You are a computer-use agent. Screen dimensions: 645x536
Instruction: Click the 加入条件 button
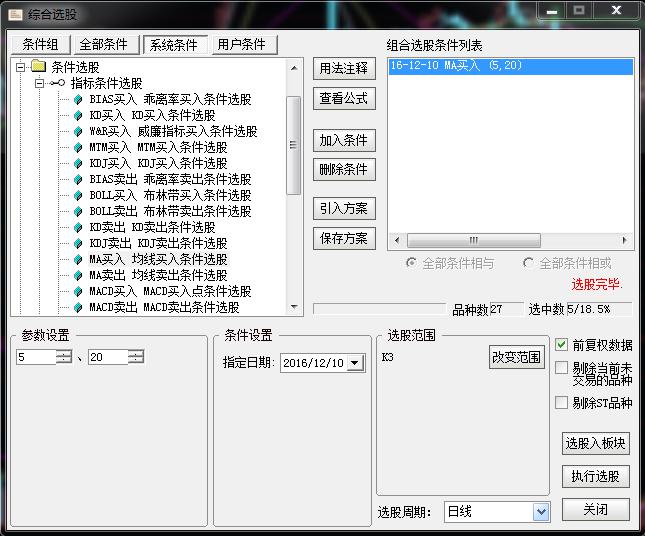[x=344, y=140]
